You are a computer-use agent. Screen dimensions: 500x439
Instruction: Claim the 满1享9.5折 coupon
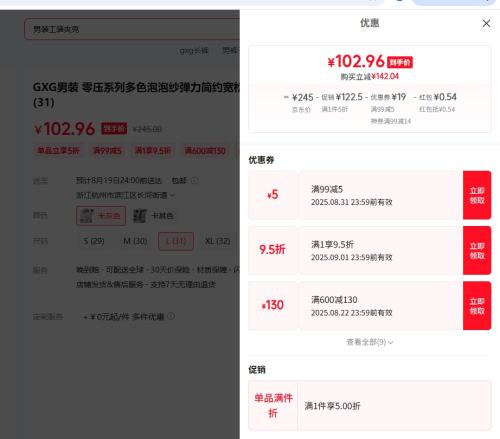[477, 250]
